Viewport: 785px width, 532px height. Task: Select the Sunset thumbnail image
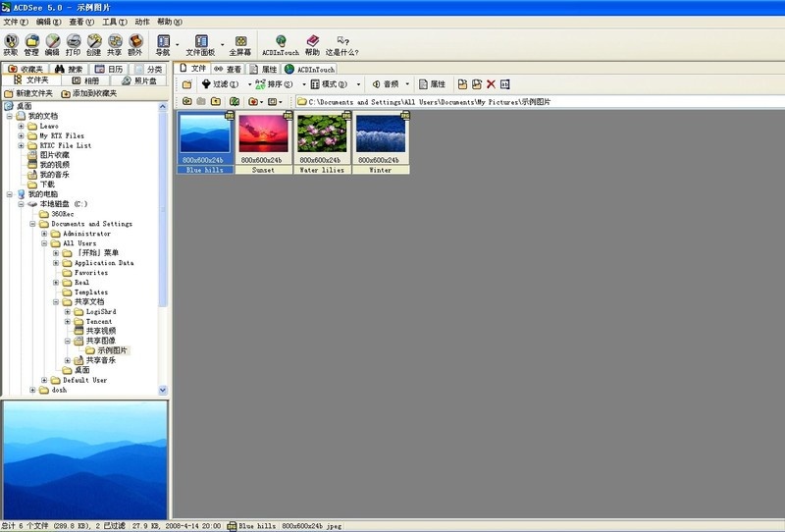(262, 139)
